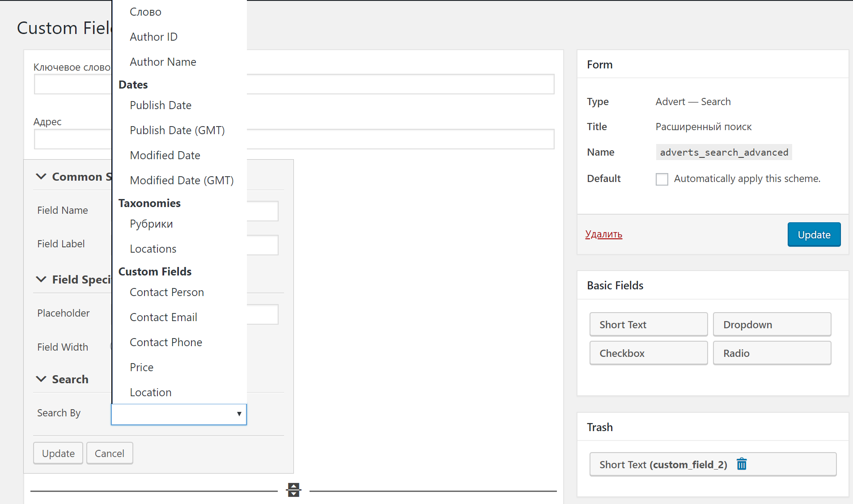The width and height of the screenshot is (853, 504).
Task: Enable 'Automatically apply this scheme' checkbox
Action: pos(662,179)
